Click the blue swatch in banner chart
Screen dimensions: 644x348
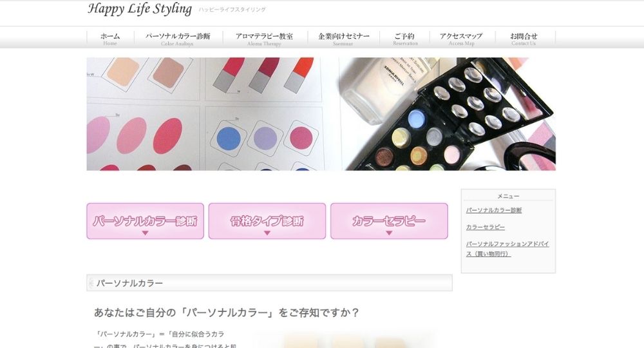pos(229,139)
